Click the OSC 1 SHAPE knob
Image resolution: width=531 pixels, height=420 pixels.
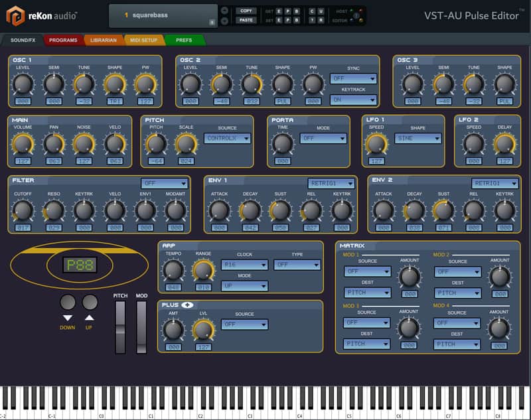click(x=115, y=84)
